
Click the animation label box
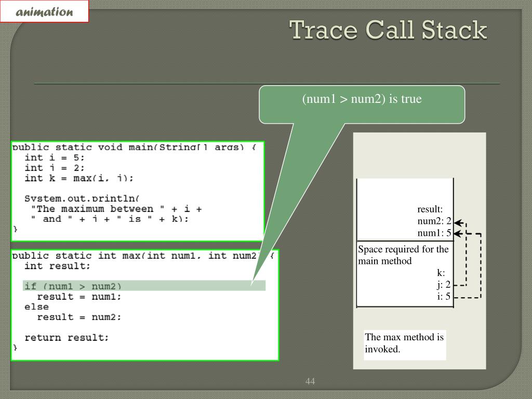point(45,11)
